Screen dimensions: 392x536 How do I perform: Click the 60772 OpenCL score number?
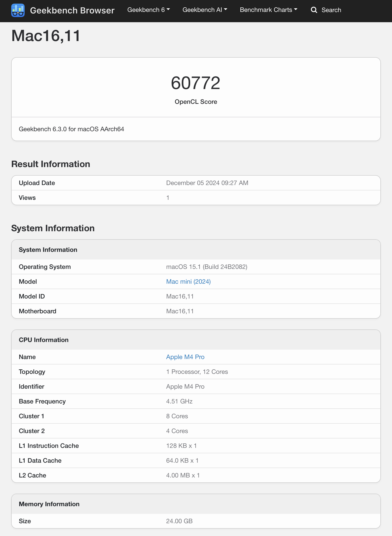click(196, 83)
